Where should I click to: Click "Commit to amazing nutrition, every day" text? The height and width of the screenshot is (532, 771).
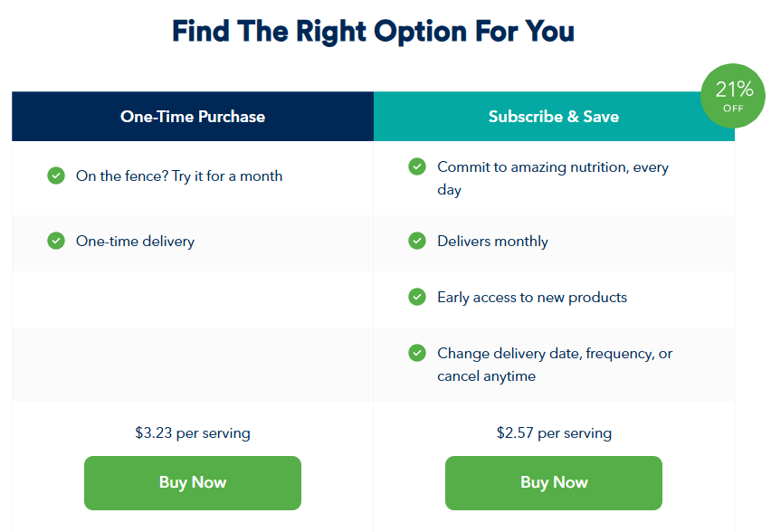553,178
